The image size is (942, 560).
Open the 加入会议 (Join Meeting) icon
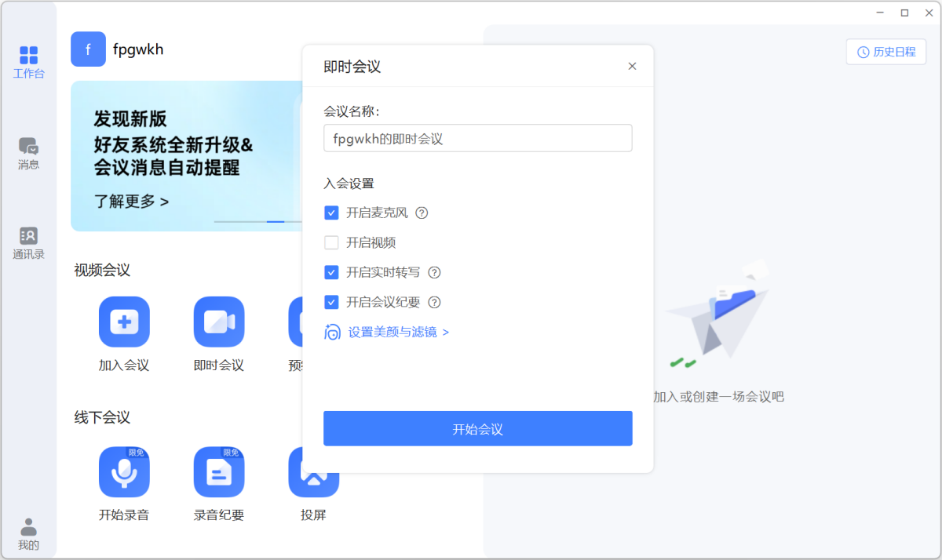pos(124,322)
